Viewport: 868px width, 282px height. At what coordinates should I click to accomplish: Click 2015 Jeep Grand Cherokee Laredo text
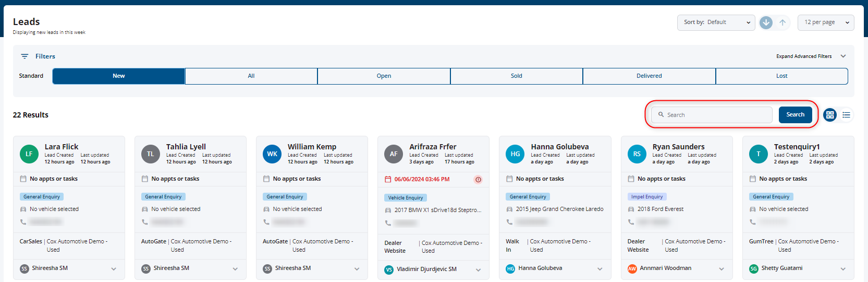coord(559,209)
